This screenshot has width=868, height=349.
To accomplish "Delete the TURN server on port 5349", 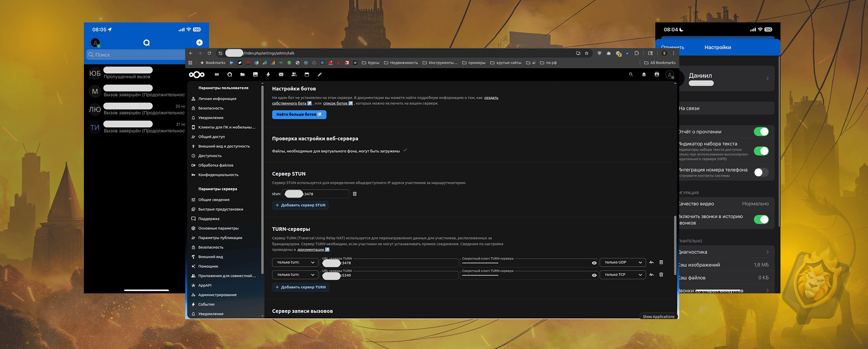I will pyautogui.click(x=661, y=275).
